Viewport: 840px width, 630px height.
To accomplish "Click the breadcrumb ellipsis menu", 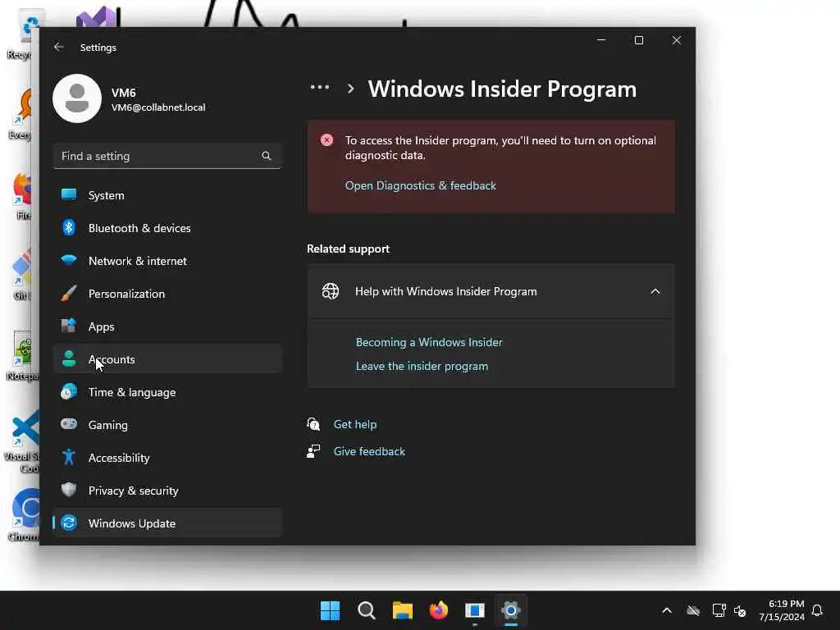I will point(320,87).
